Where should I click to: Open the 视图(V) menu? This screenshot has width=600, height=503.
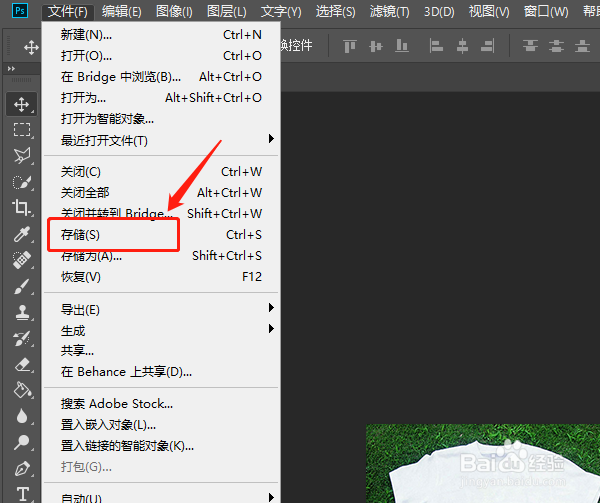click(489, 11)
